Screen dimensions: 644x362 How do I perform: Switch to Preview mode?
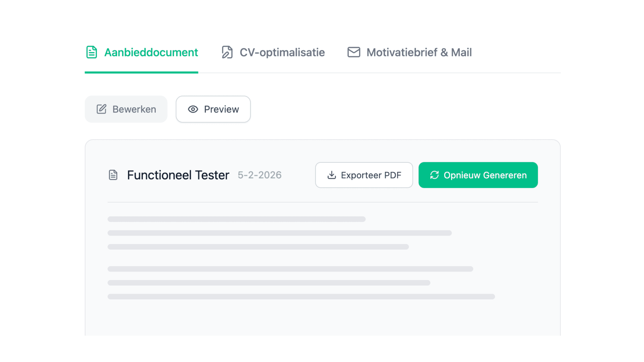(213, 109)
